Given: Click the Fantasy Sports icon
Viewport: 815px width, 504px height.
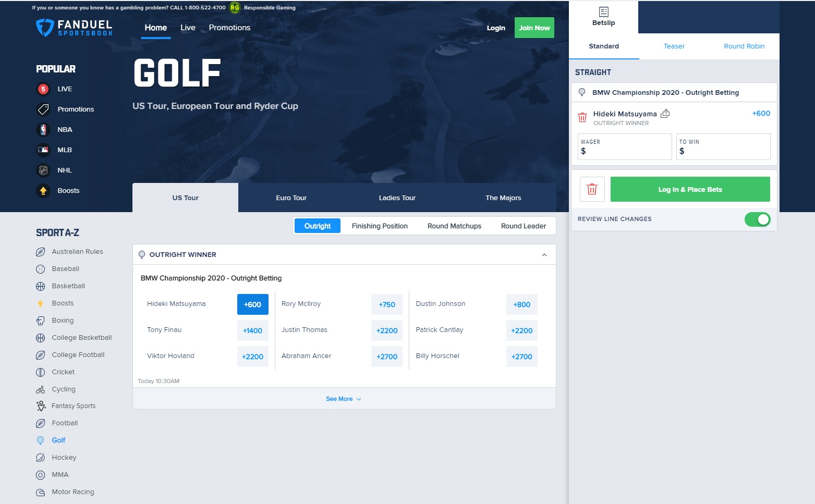Looking at the screenshot, I should click(x=41, y=406).
